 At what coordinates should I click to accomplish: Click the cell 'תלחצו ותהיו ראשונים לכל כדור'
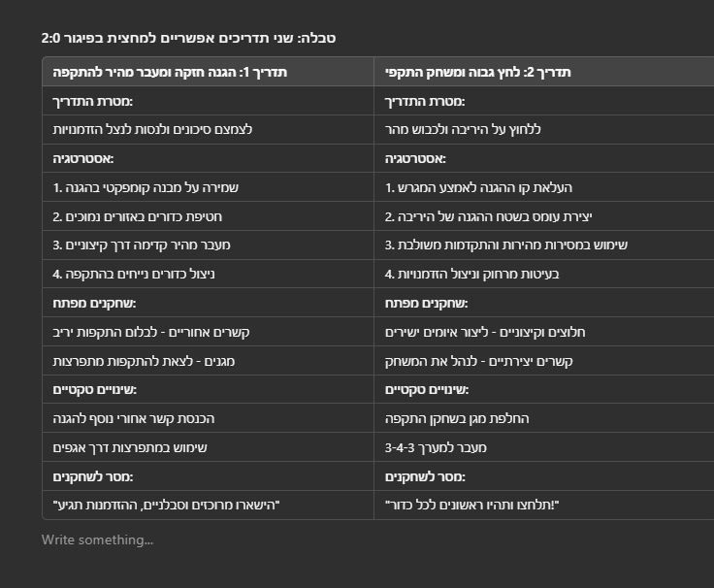(543, 506)
